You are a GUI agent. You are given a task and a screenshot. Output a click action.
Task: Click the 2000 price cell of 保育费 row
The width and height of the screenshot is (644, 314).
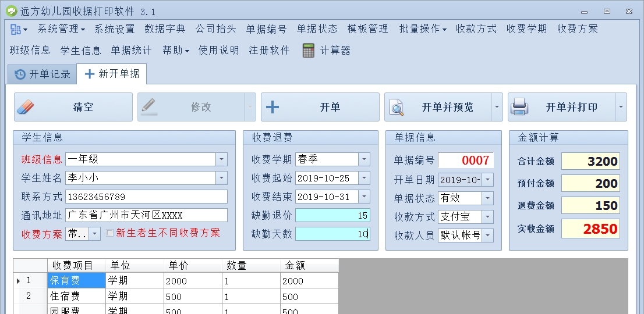pos(193,281)
